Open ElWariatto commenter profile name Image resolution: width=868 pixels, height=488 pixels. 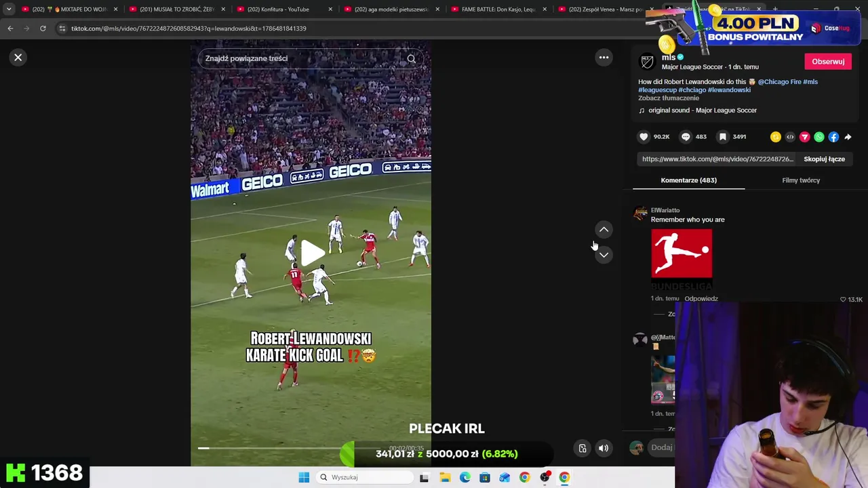[x=665, y=211]
